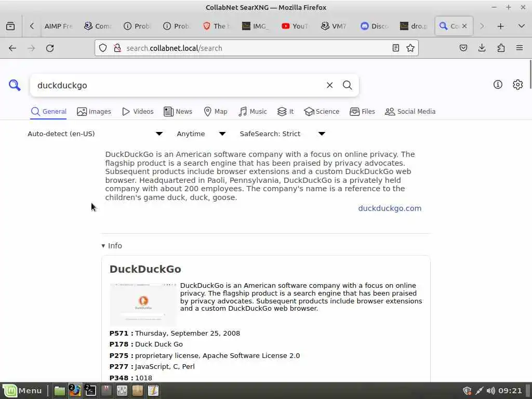Switch to the Map category
Screen dimensions: 532x399
click(x=216, y=112)
